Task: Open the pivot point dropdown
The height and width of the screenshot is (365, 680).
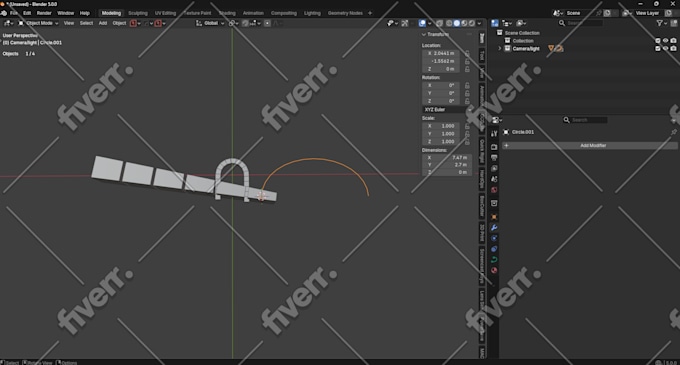Action: pos(233,23)
